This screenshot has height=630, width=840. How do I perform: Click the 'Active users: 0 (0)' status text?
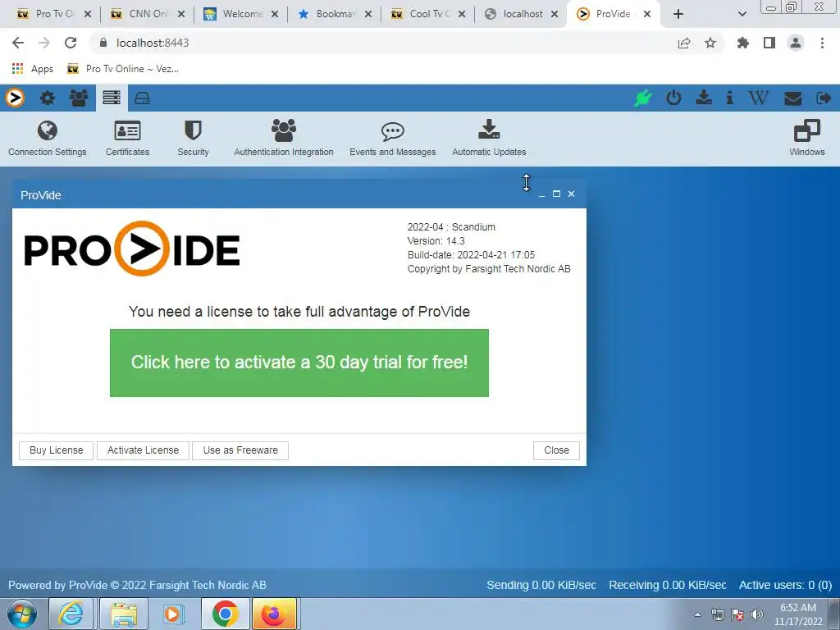pos(785,585)
